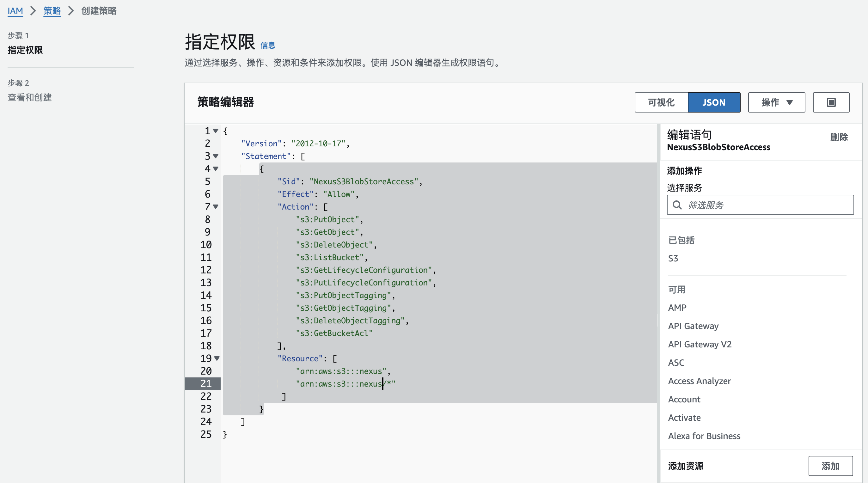
Task: Click "s3:GetBucketAcl" action line
Action: 334,333
